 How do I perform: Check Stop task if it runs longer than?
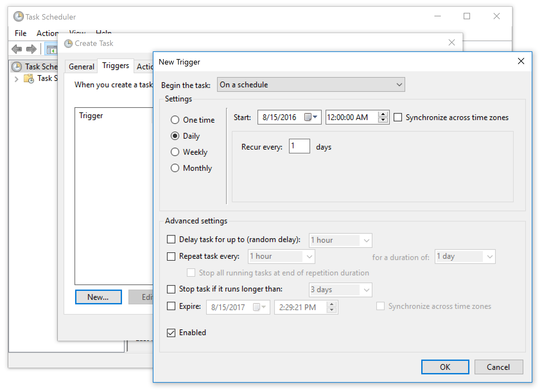tap(171, 289)
